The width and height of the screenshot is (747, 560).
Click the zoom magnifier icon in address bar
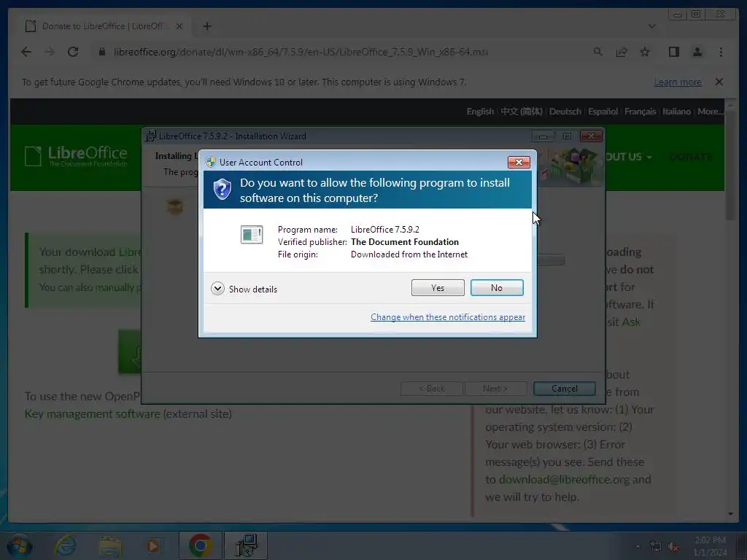[x=597, y=52]
